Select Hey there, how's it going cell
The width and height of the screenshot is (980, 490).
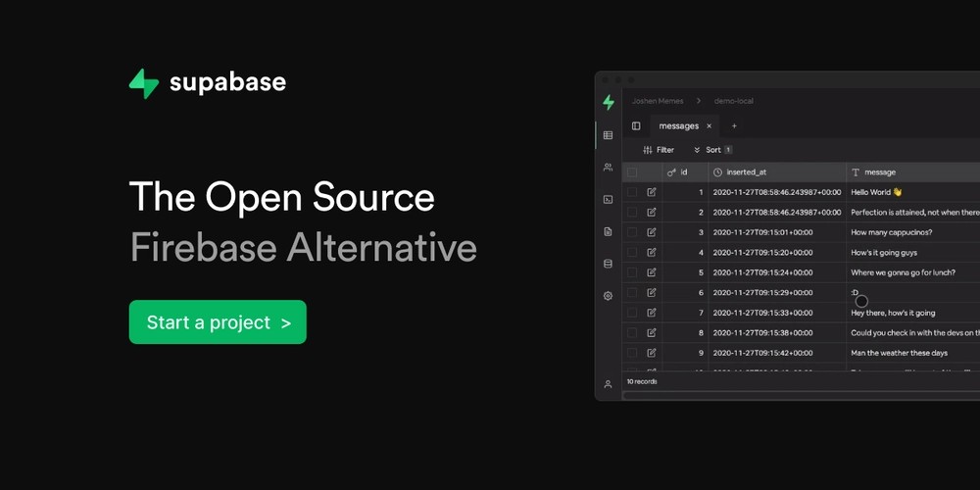tap(913, 312)
